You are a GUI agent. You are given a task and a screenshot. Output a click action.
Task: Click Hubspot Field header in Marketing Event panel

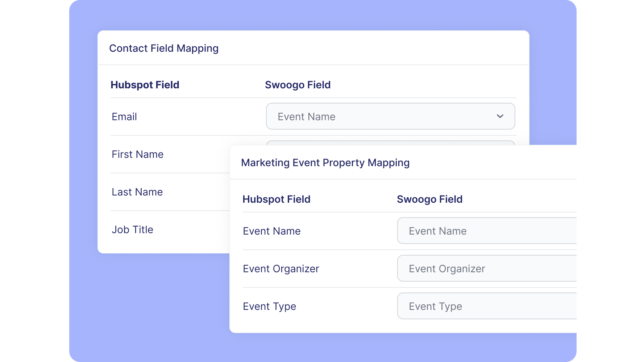277,199
